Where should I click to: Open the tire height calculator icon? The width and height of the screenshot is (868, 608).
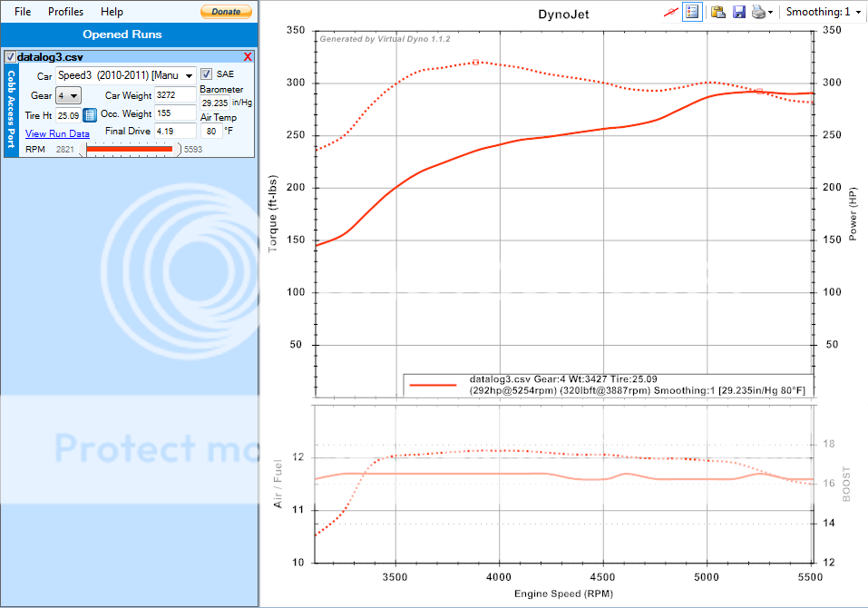[x=90, y=115]
